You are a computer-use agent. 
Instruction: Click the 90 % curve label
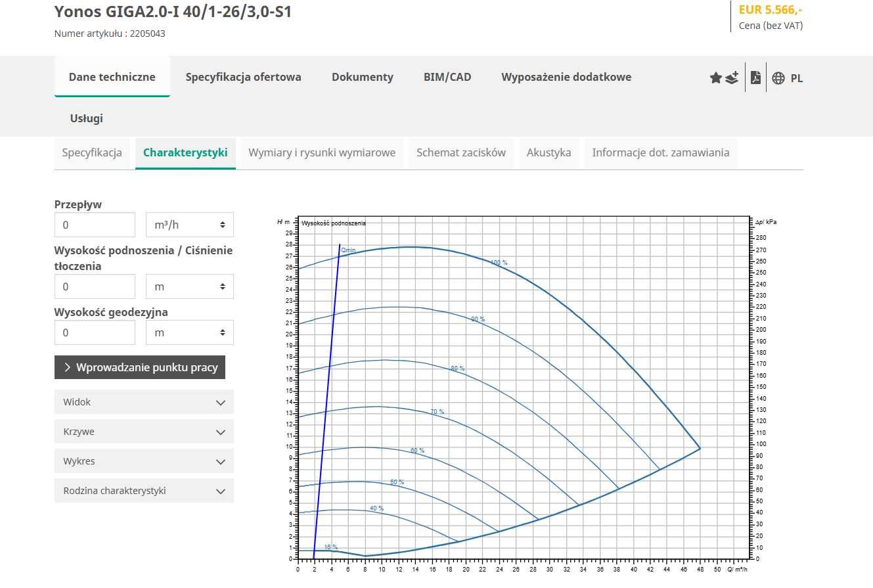[x=478, y=319]
